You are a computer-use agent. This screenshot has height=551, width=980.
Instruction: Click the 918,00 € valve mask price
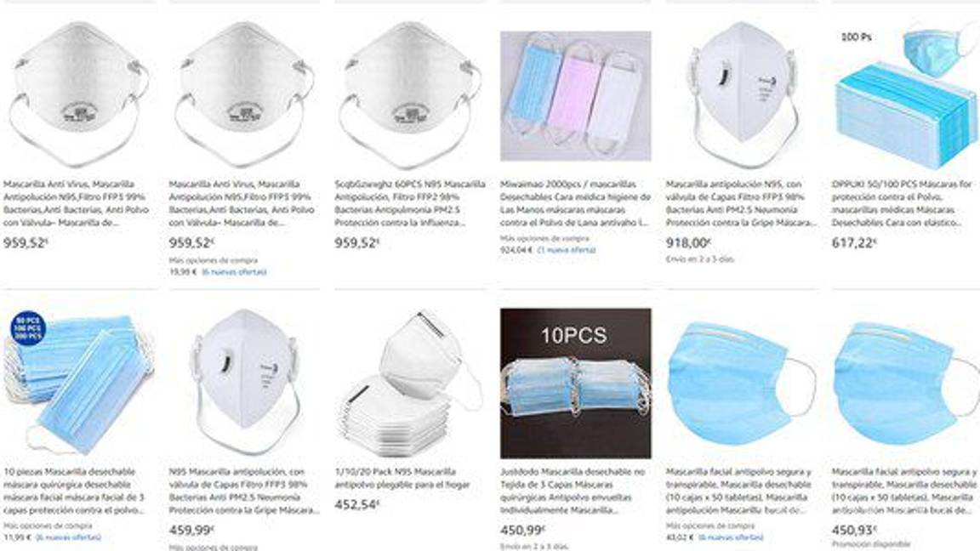[x=687, y=243]
